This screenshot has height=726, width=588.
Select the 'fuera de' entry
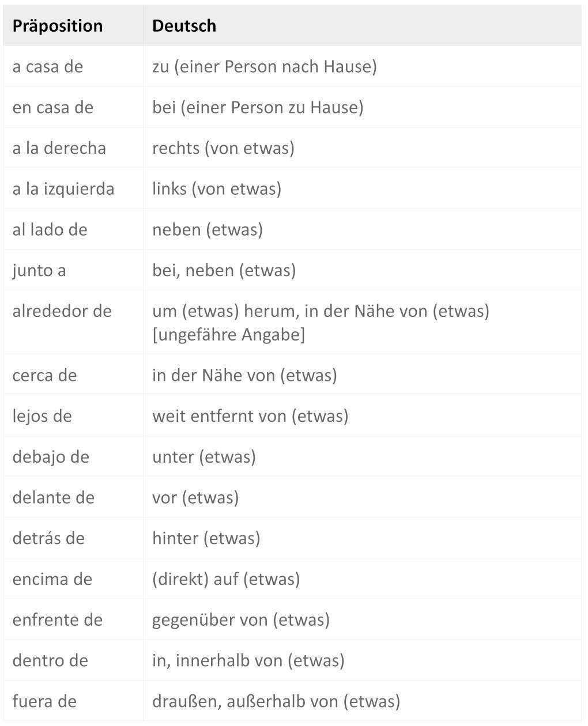(x=44, y=702)
